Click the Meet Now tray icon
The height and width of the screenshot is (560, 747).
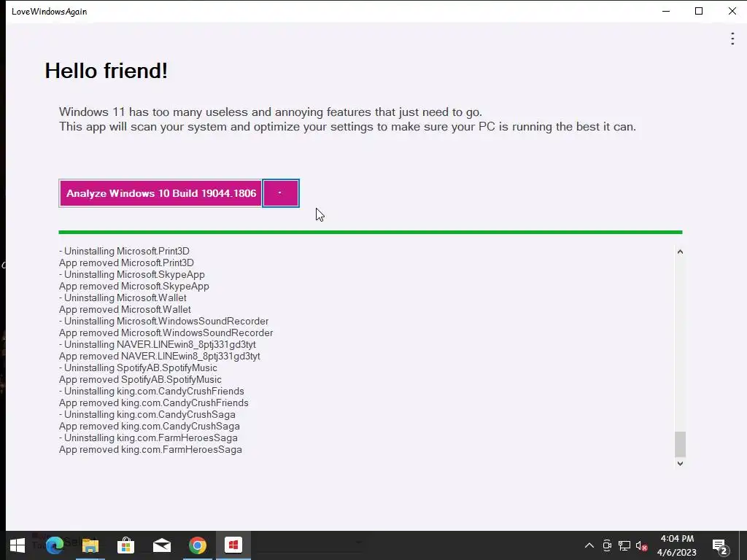(x=607, y=545)
